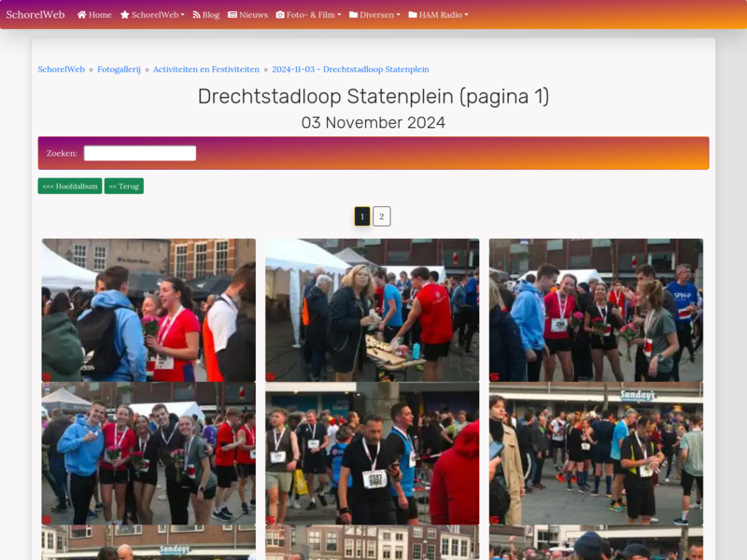747x560 pixels.
Task: Follow the 2024-11-03 Drechtstadloop Statenplein breadcrumb
Action: point(351,69)
